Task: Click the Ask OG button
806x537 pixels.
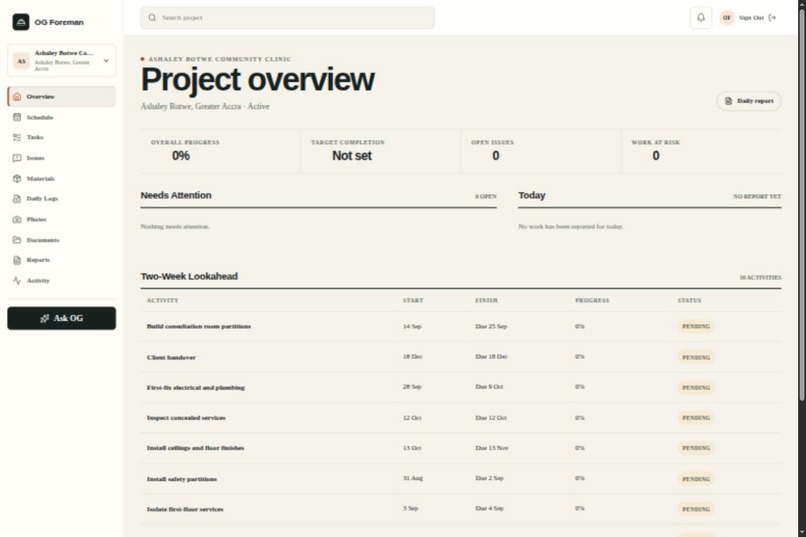Action: [62, 318]
